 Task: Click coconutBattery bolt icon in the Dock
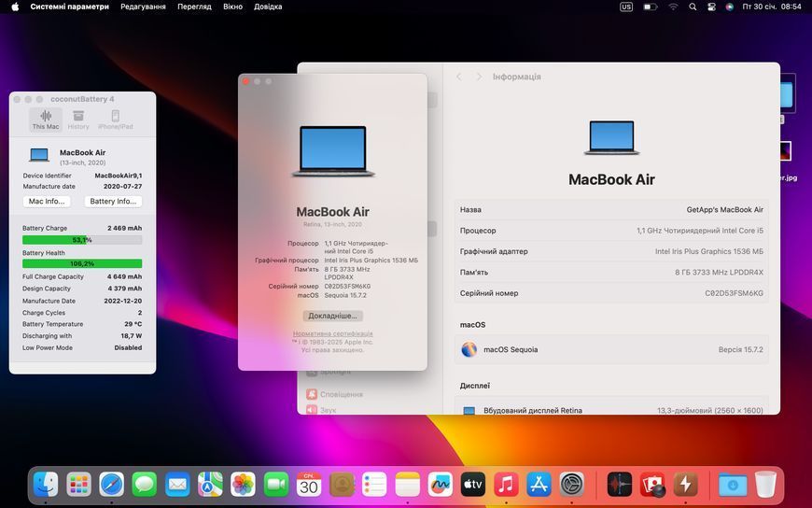pyautogui.click(x=686, y=485)
